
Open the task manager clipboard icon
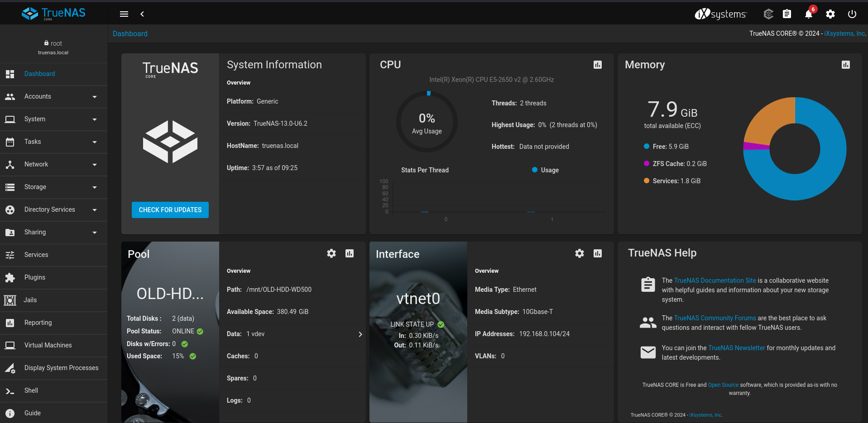[x=787, y=14]
